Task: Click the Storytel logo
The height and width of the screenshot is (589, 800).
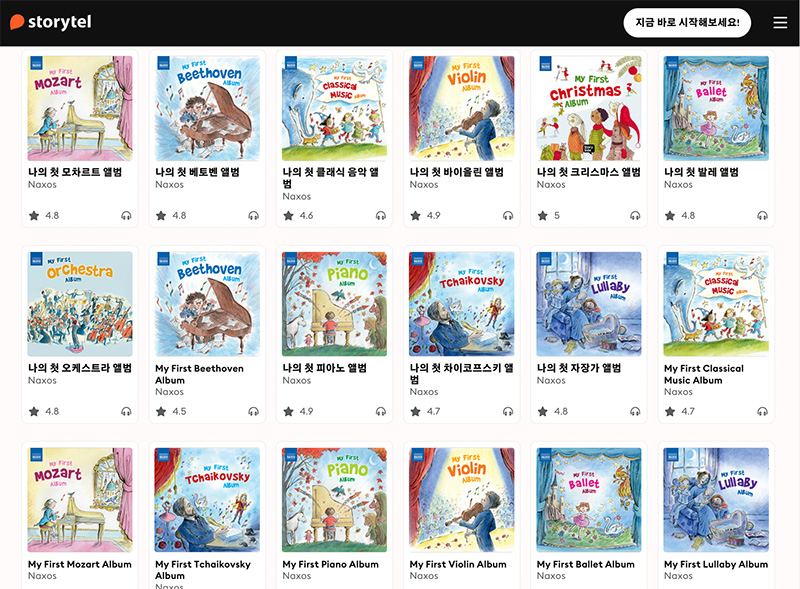Action: coord(51,22)
